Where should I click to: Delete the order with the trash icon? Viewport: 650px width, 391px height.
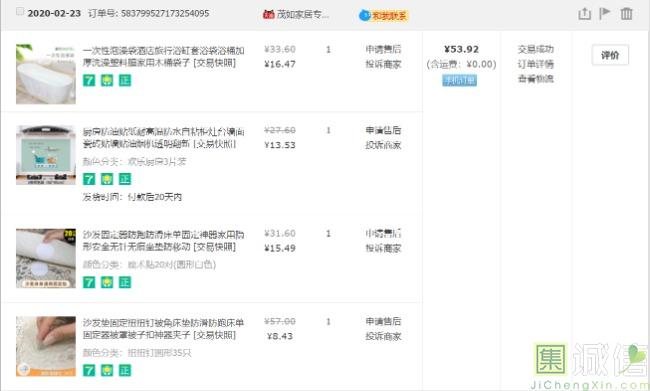[x=626, y=14]
